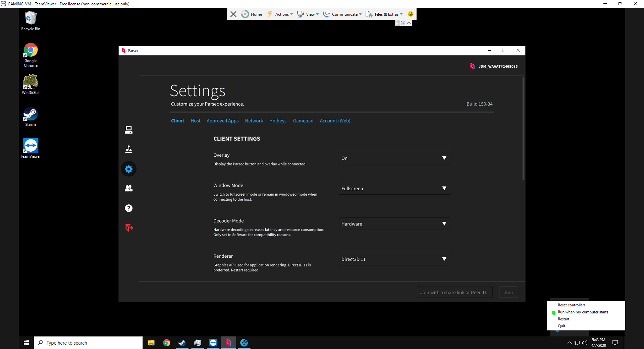Select the Settings gear in Parsec sidebar
The width and height of the screenshot is (644, 349).
pos(129,169)
